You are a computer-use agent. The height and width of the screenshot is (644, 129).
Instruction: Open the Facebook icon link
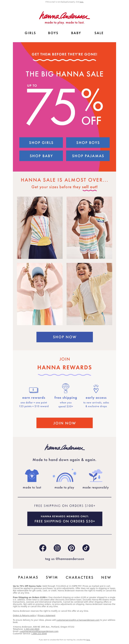coord(43,548)
